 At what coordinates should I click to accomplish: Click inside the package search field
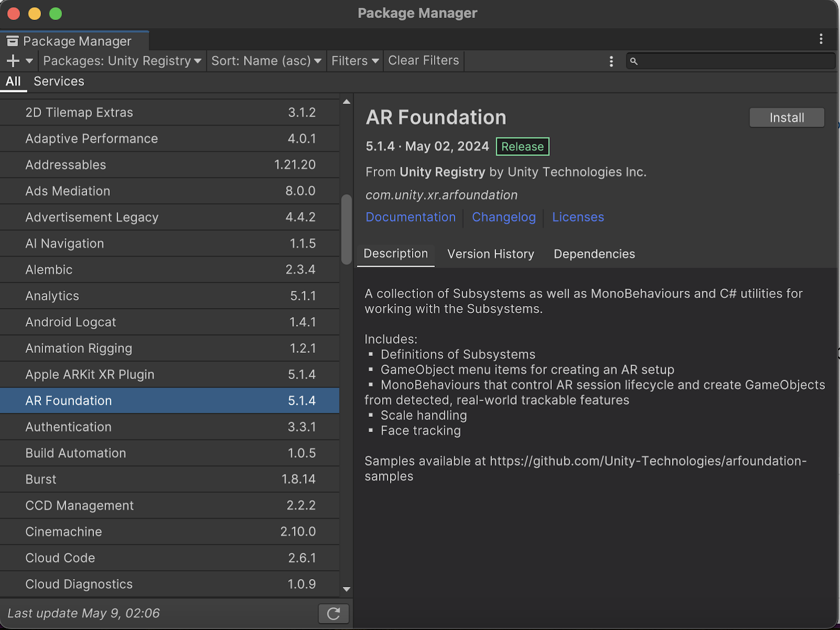pos(730,61)
